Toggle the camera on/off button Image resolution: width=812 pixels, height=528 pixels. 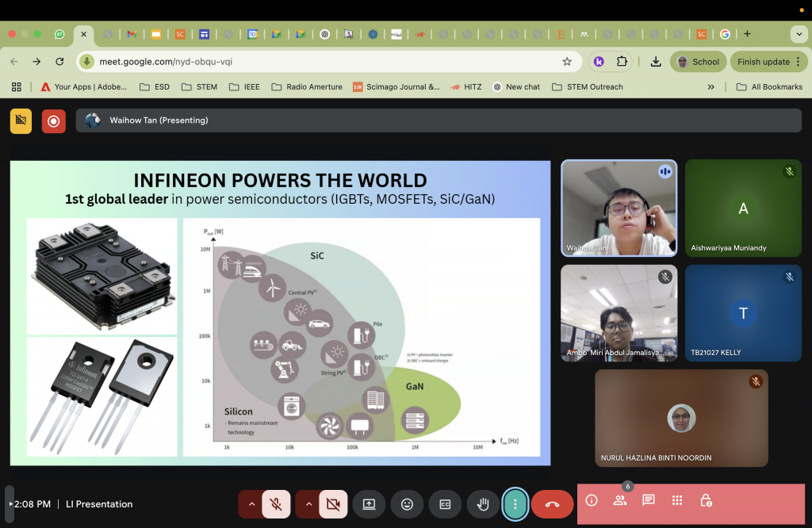click(333, 503)
